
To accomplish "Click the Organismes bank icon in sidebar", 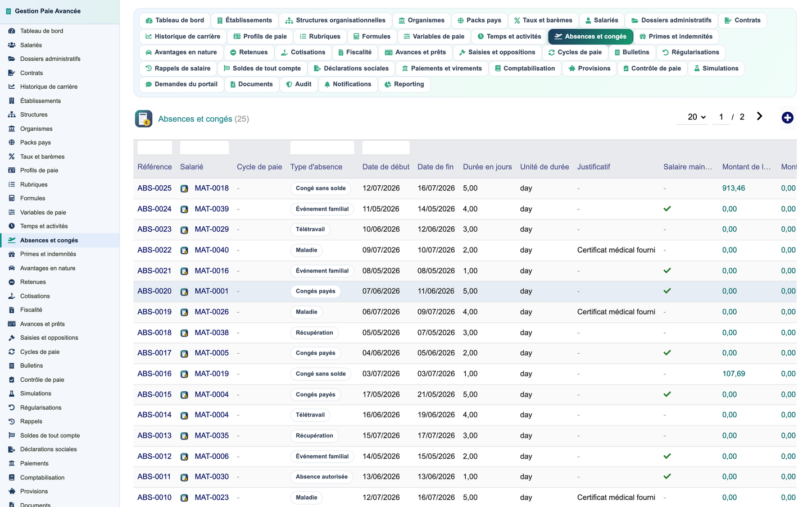I will [x=11, y=129].
